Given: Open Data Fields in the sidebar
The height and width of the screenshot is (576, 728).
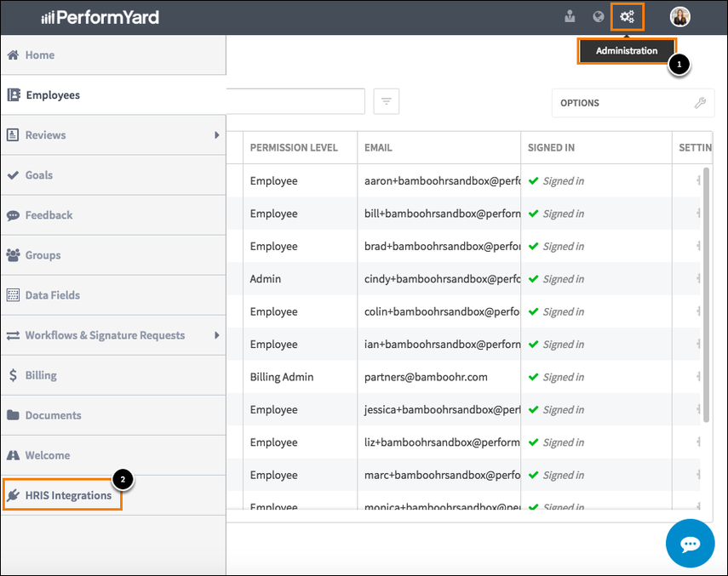Looking at the screenshot, I should [113, 295].
